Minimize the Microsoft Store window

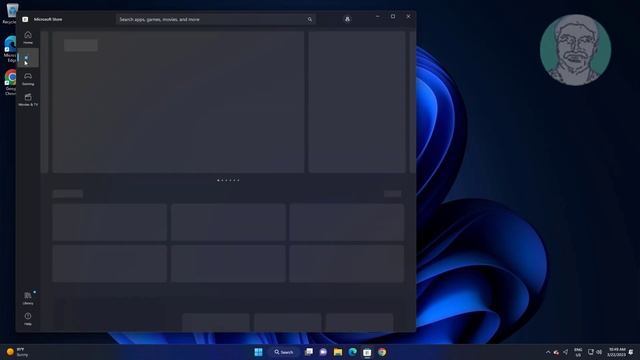tap(378, 17)
